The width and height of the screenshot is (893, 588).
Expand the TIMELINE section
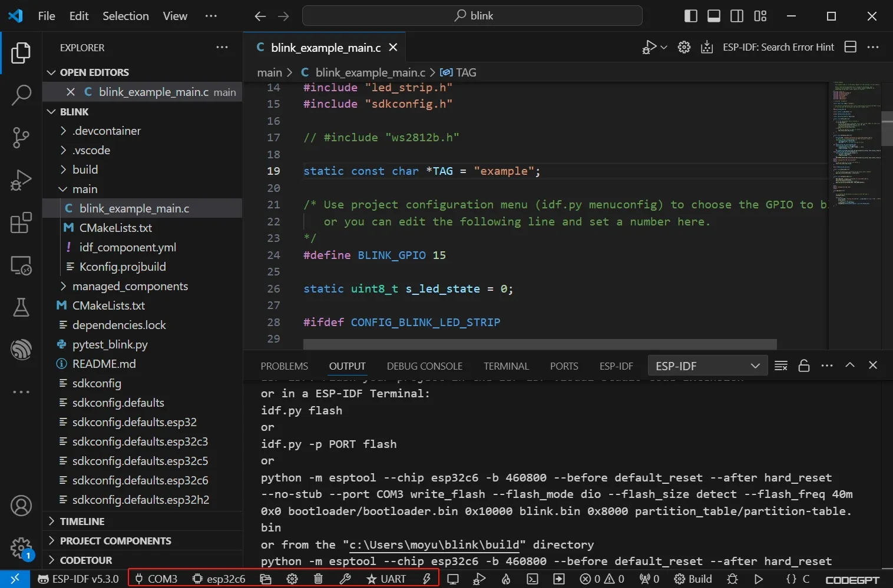point(82,521)
